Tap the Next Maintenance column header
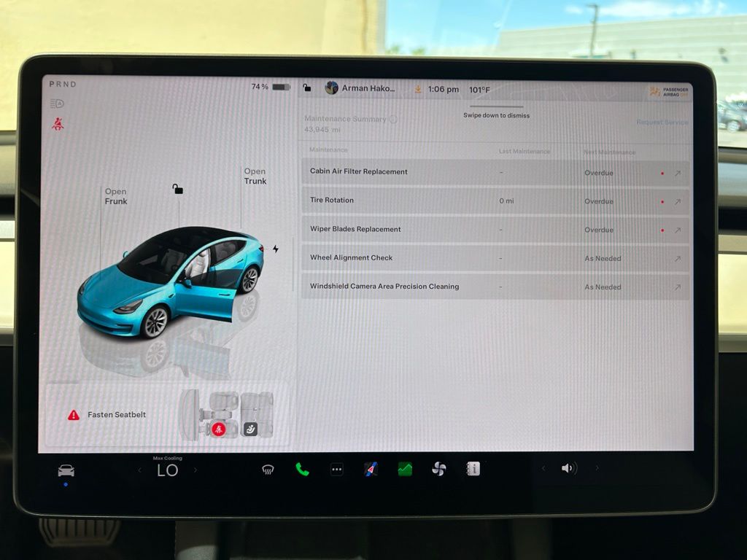Viewport: 747px width, 560px height. click(x=610, y=152)
